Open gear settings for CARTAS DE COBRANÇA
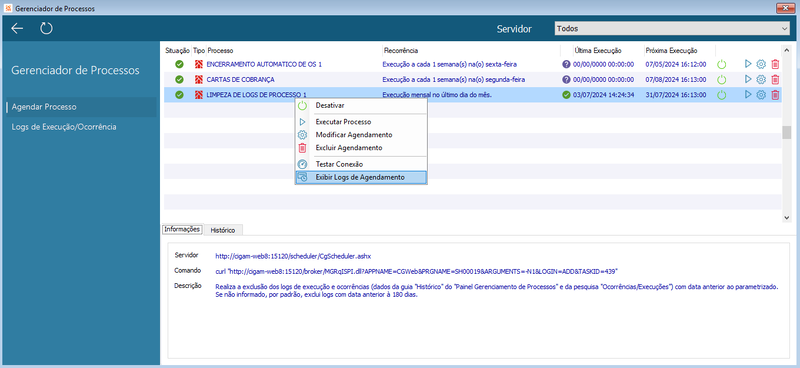This screenshot has height=368, width=800. coord(761,80)
